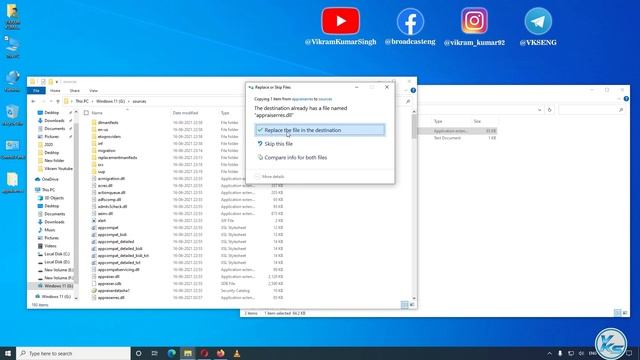Viewport: 640px width, 360px height.
Task: Click This PC in the address breadcrumb
Action: (x=82, y=101)
